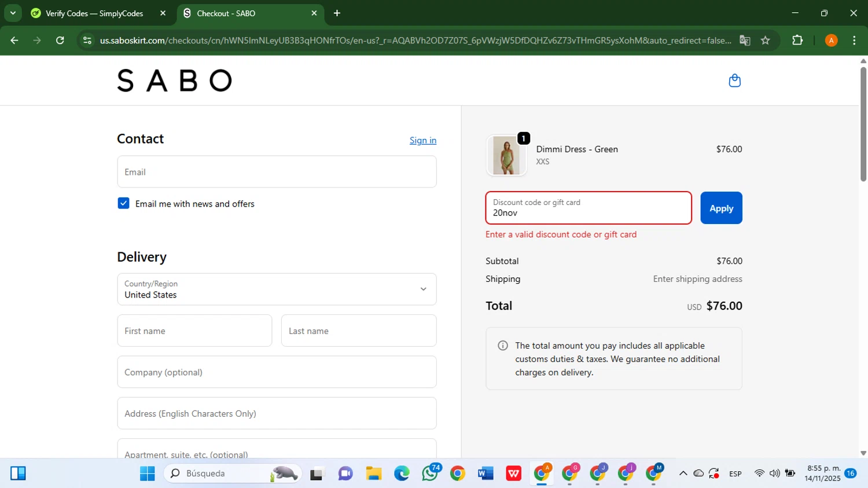Focus the Email input field

277,172
